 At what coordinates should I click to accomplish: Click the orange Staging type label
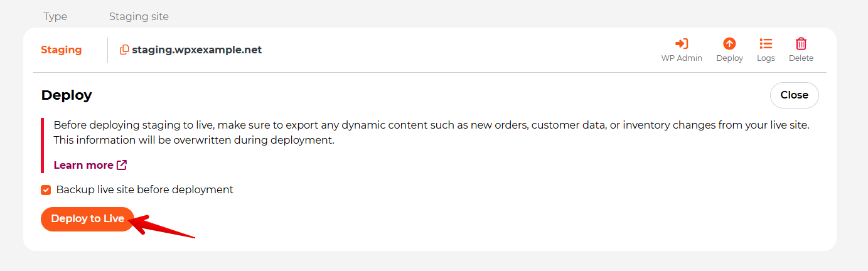coord(61,50)
